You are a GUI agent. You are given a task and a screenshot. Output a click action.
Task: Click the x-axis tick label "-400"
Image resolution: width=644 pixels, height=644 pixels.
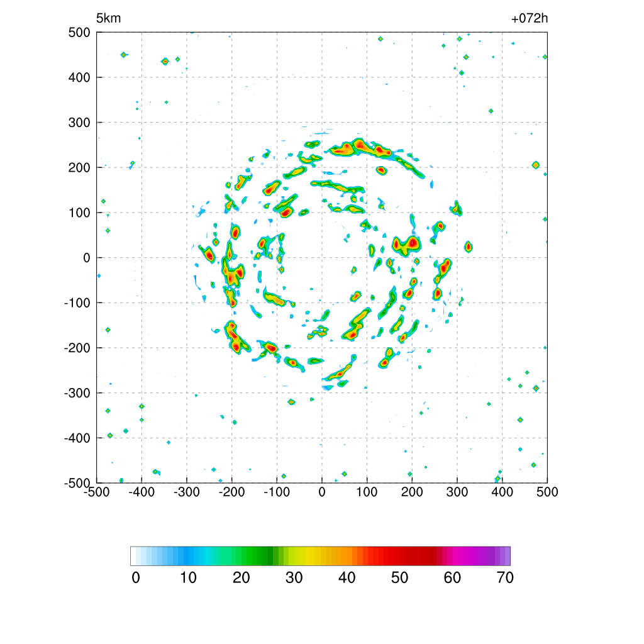(x=142, y=492)
